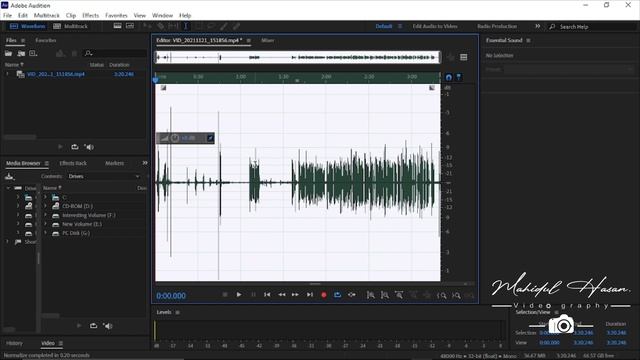The height and width of the screenshot is (360, 640).
Task: Toggle the blue headphone icon beside ruler
Action: (x=449, y=77)
